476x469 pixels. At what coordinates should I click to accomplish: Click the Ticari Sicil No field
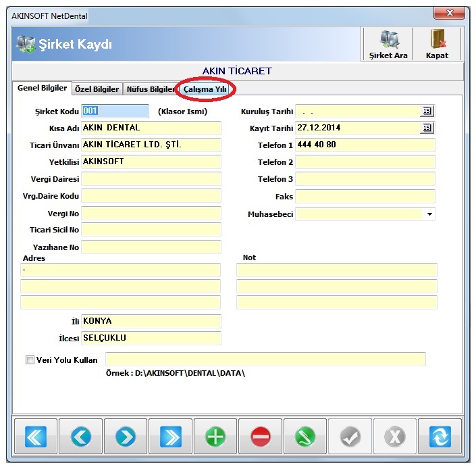pos(151,230)
